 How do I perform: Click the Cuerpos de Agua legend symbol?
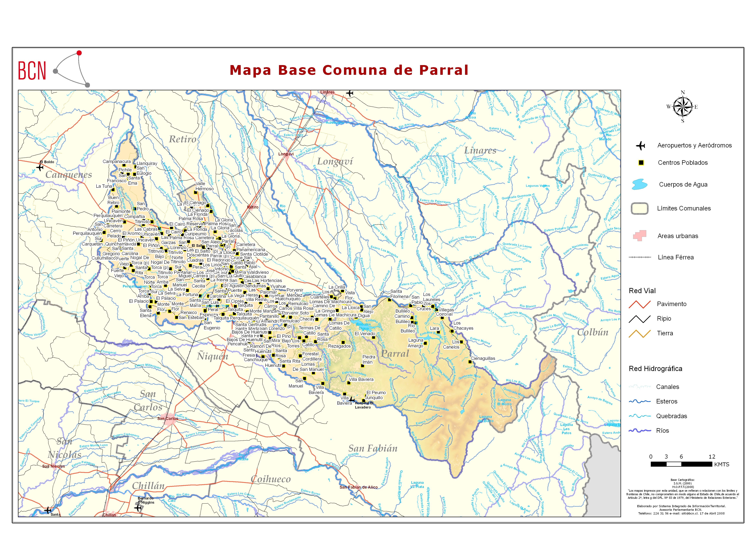[639, 184]
